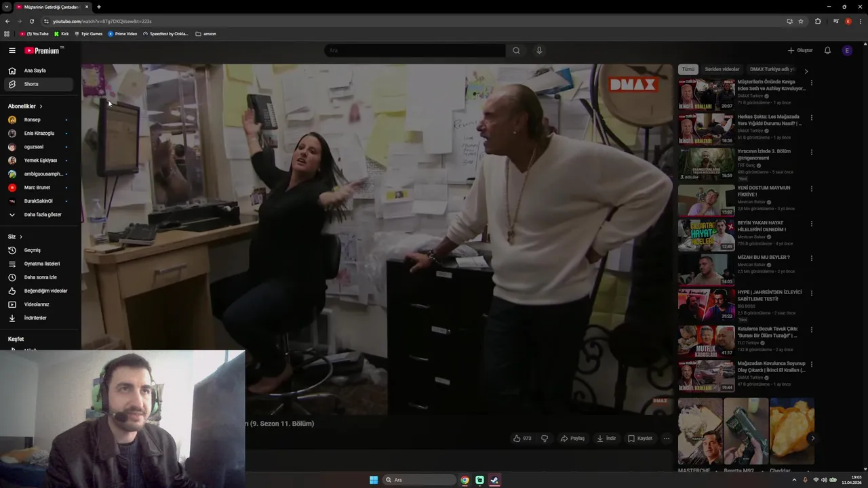Screen dimensions: 868x488
Task: Click the Oluştur create button
Action: 800,50
